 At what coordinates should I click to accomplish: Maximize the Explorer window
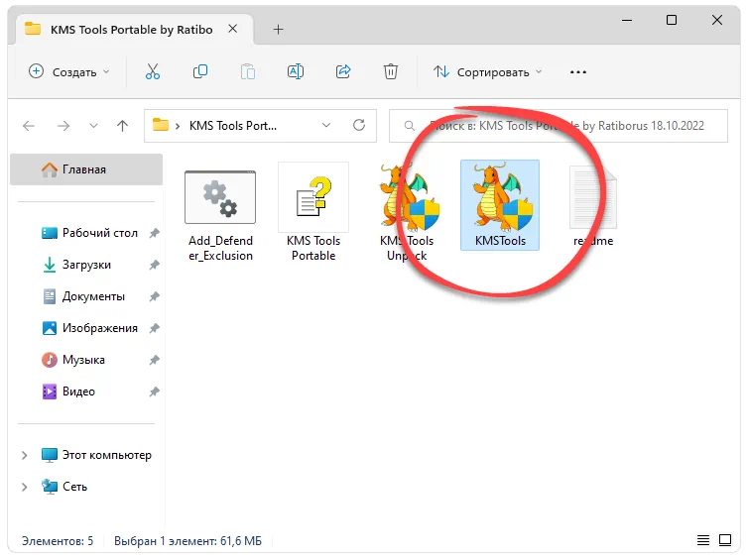(672, 20)
